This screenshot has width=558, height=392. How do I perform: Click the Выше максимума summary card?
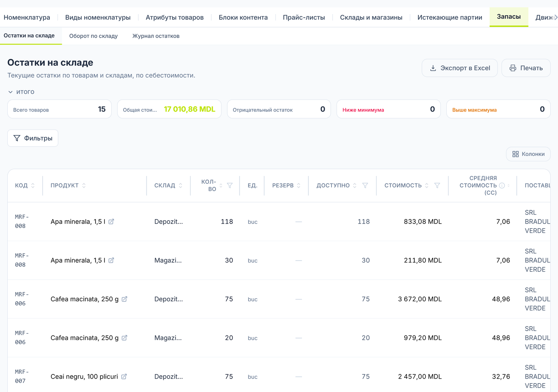pyautogui.click(x=498, y=109)
